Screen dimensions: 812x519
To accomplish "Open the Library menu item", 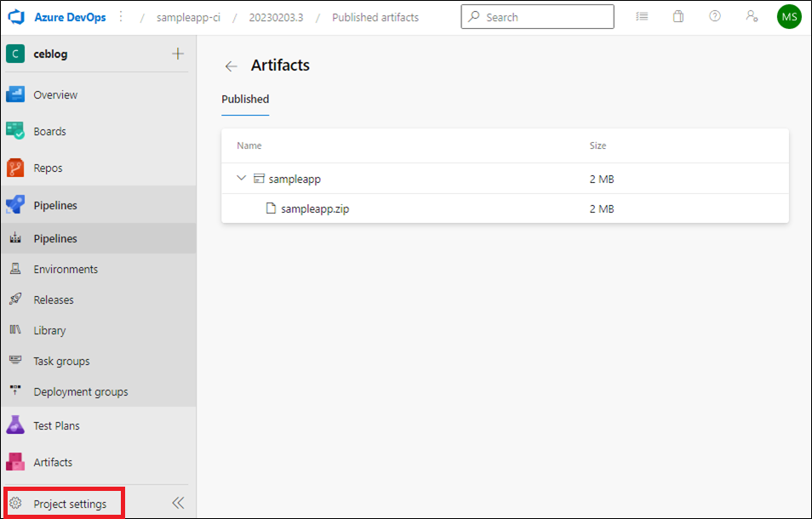I will point(99,330).
